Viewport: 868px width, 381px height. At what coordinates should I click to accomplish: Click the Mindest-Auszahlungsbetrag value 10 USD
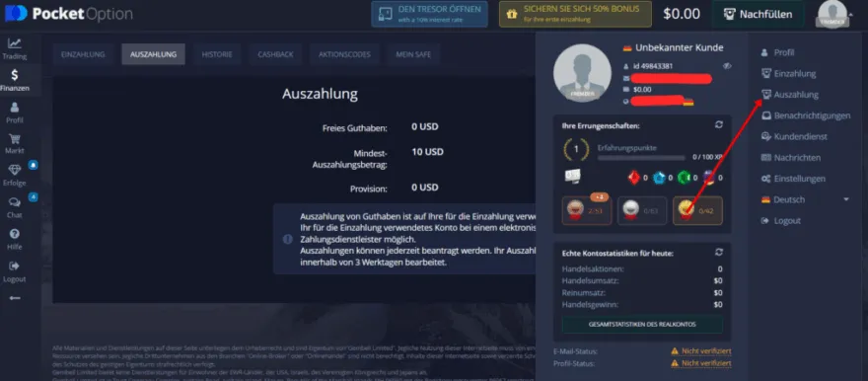(427, 152)
